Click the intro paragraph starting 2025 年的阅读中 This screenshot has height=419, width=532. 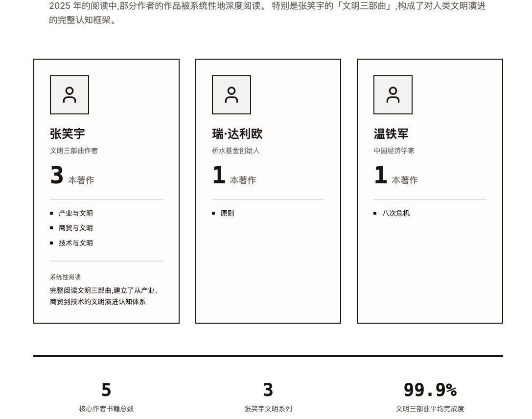[x=267, y=13]
